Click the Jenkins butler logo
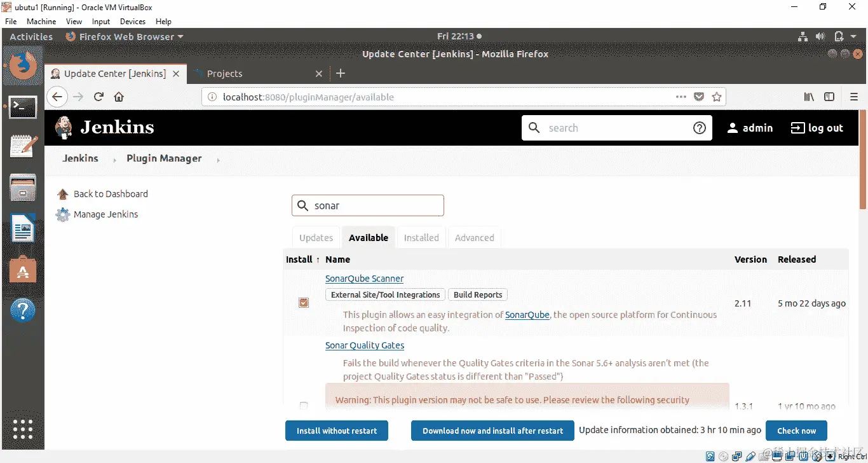Screen dimensions: 868x463 click(x=64, y=127)
